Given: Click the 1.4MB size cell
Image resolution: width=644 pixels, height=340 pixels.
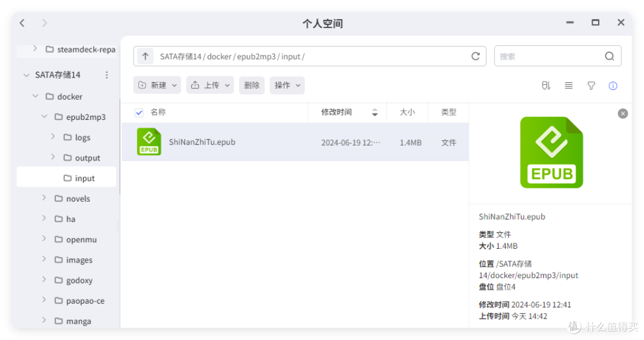Looking at the screenshot, I should pos(411,143).
